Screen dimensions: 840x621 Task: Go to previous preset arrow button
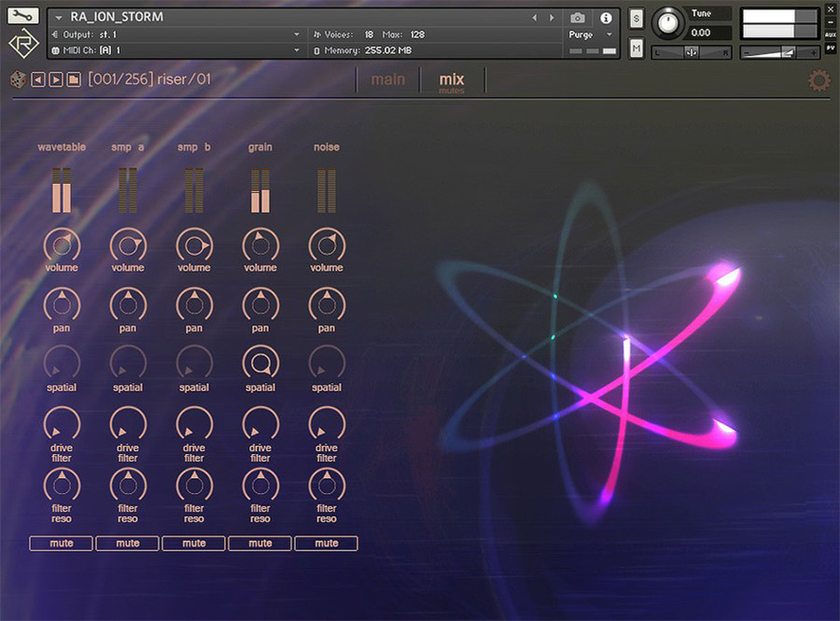38,80
